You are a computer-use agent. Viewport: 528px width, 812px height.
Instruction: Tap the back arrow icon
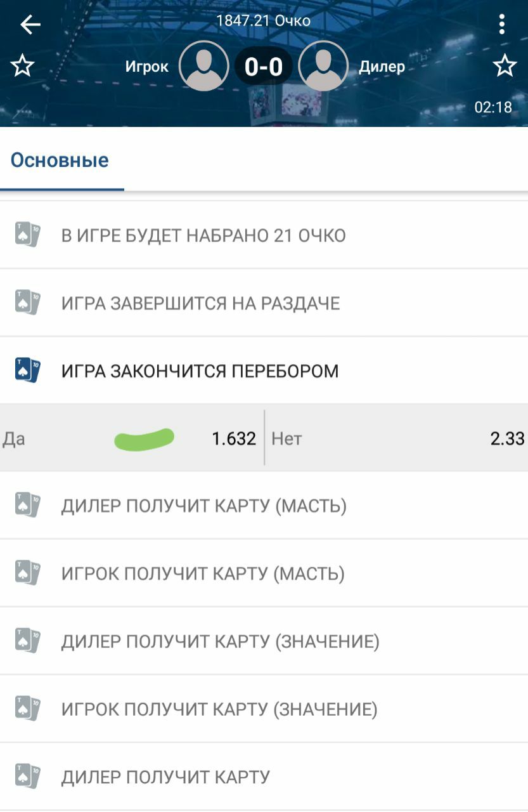[30, 25]
